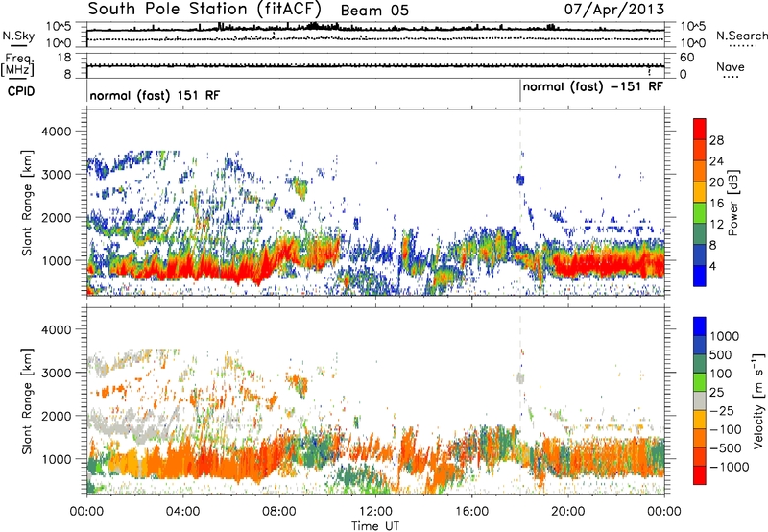The height and width of the screenshot is (532, 768).
Task: Click the date '07/Apr/2013'
Action: (x=614, y=10)
